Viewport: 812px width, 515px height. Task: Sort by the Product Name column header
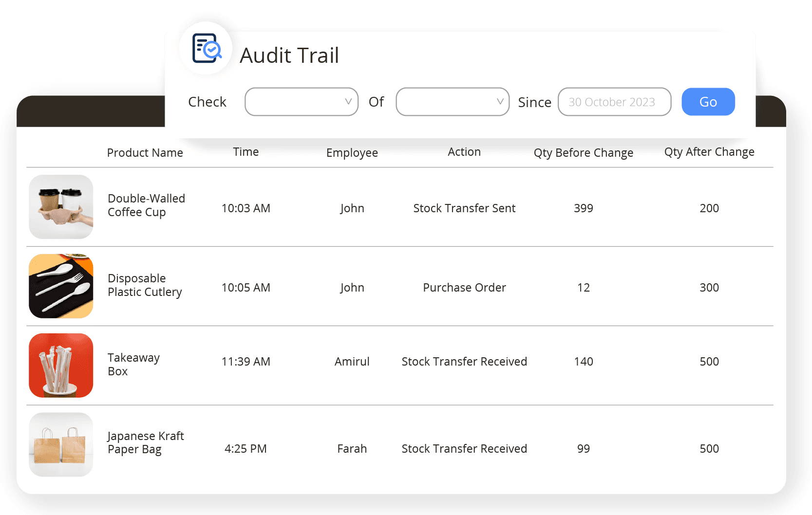[x=145, y=152]
